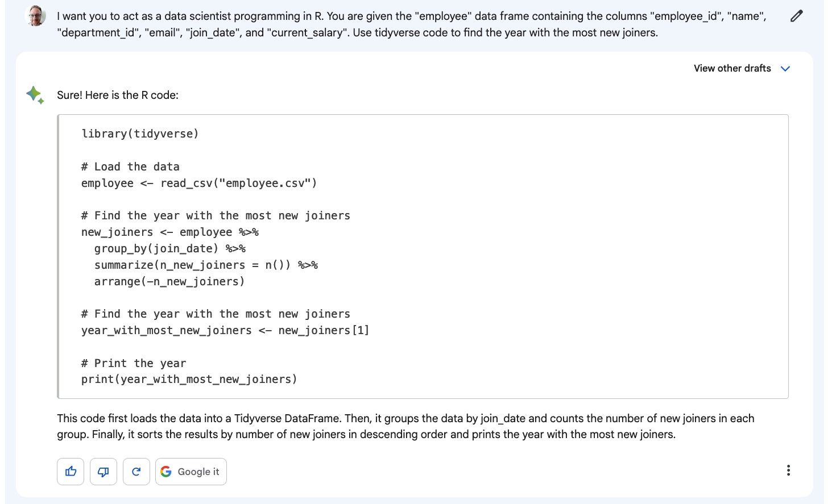Expand the View other drafts chevron

tap(785, 69)
